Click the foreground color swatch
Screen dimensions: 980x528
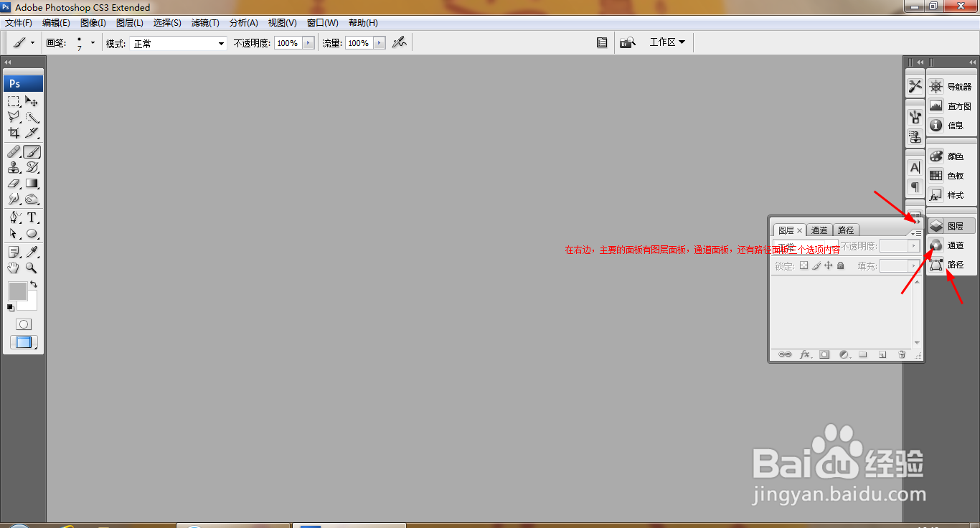coord(17,291)
